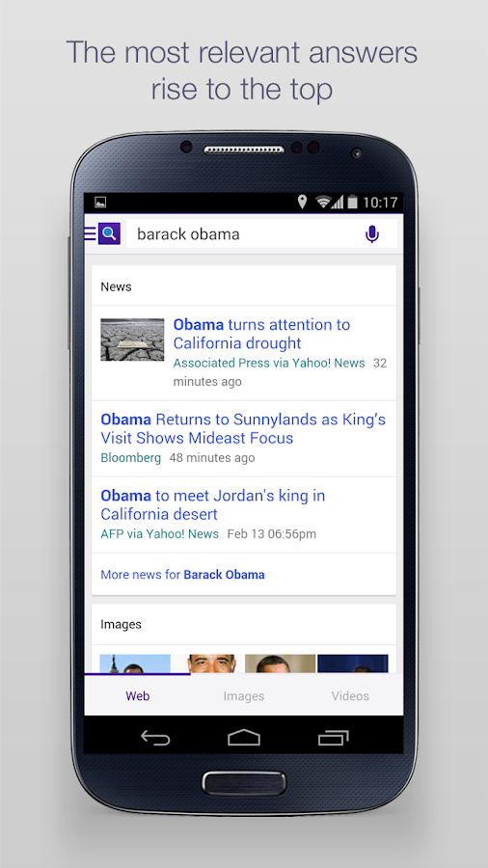Tap the Android home navigation button
The image size is (488, 868).
(x=243, y=738)
